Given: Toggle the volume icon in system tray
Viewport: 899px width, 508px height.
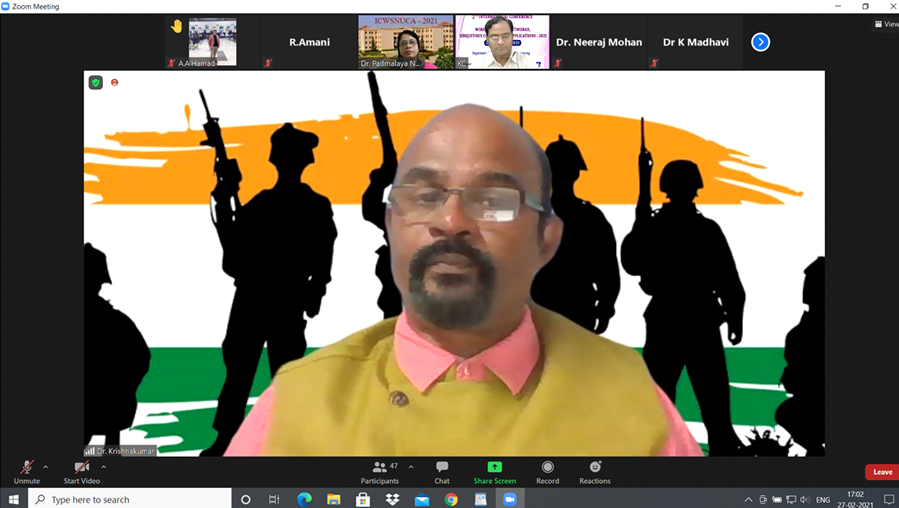Looking at the screenshot, I should [805, 499].
